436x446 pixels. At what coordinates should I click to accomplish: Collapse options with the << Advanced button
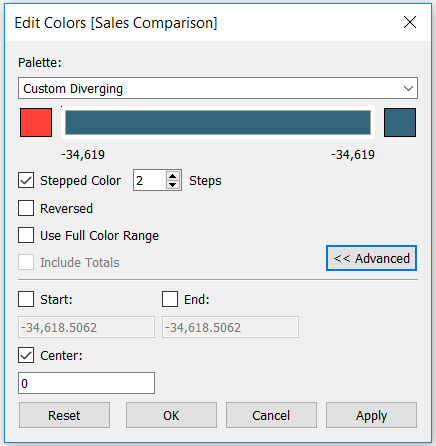pyautogui.click(x=371, y=258)
